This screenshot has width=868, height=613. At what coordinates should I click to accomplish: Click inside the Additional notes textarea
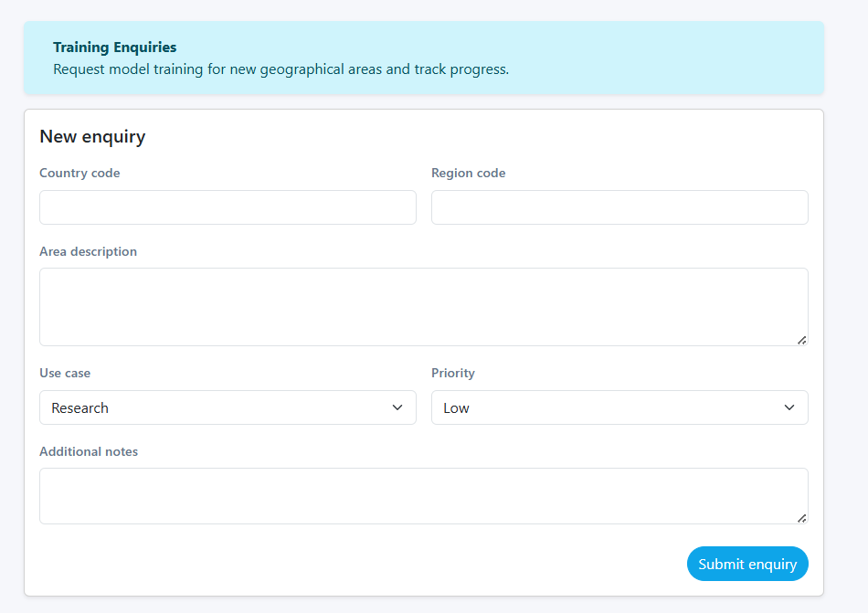[x=423, y=495]
